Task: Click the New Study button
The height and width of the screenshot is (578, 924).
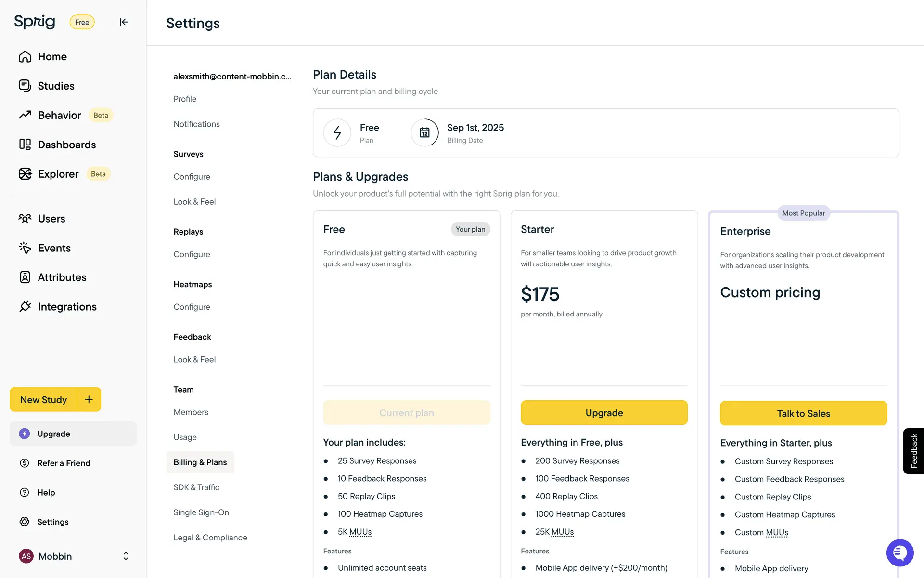Action: [x=43, y=400]
